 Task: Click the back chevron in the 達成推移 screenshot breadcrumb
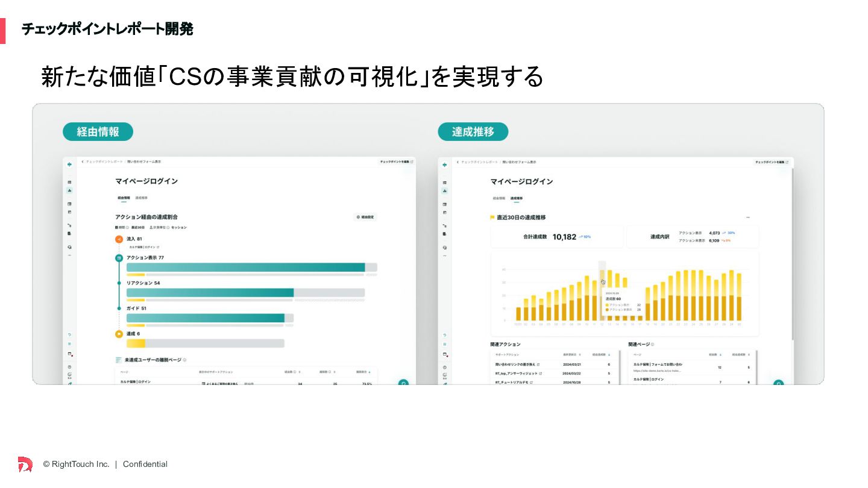(x=458, y=162)
